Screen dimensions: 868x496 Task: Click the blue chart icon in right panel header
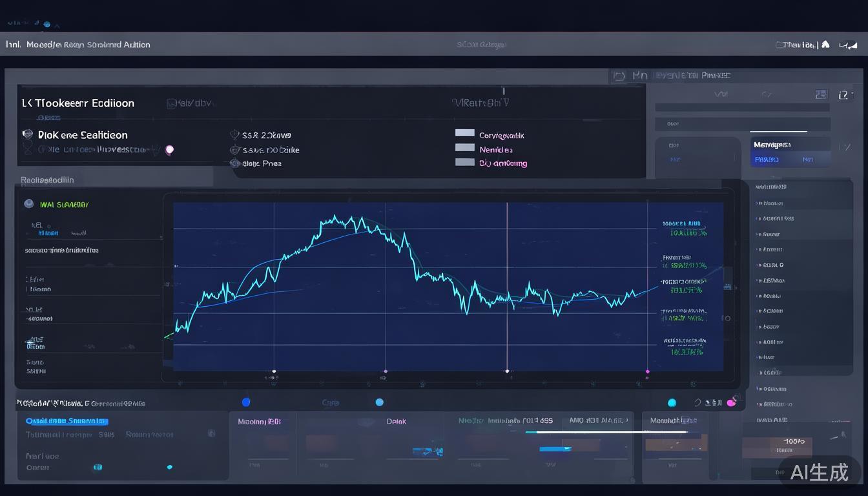(821, 94)
